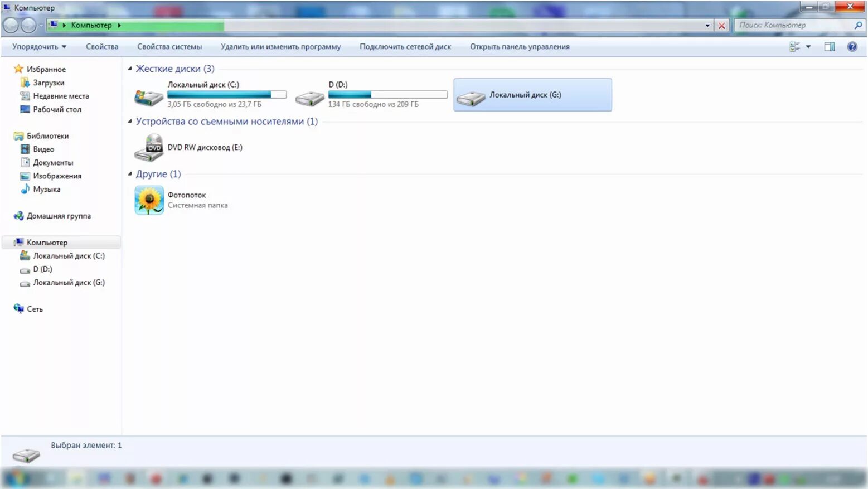The width and height of the screenshot is (868, 489).
Task: Collapse Устройства со съемными носителями group
Action: 130,122
